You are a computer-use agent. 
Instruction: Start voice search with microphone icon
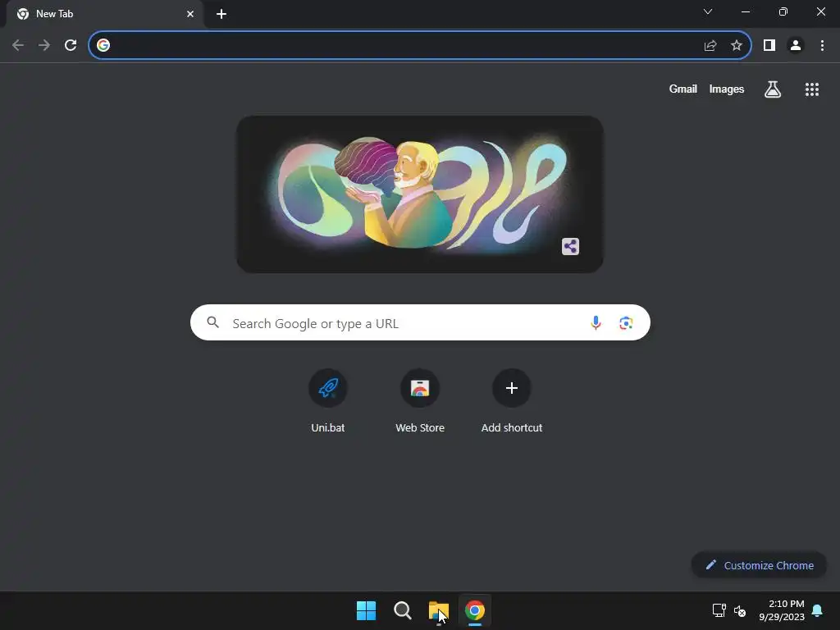[x=596, y=322]
